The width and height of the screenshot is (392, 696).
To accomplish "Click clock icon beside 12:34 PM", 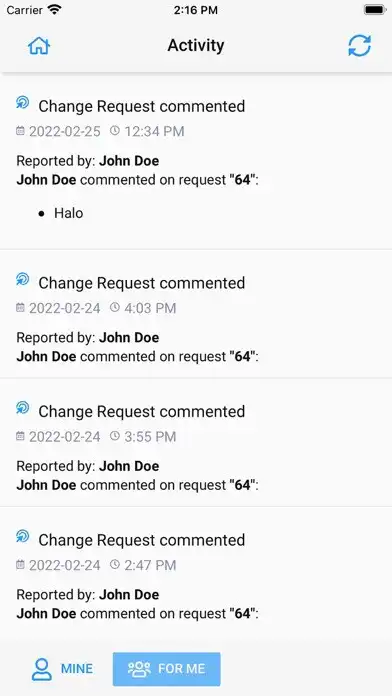I will tap(115, 130).
